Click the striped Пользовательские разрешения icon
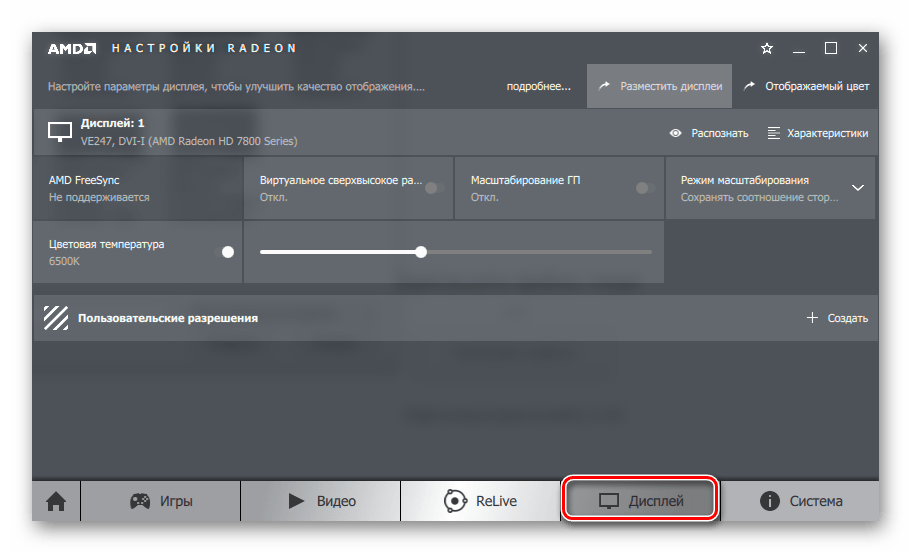Screen dimensions: 911x553 [x=56, y=318]
